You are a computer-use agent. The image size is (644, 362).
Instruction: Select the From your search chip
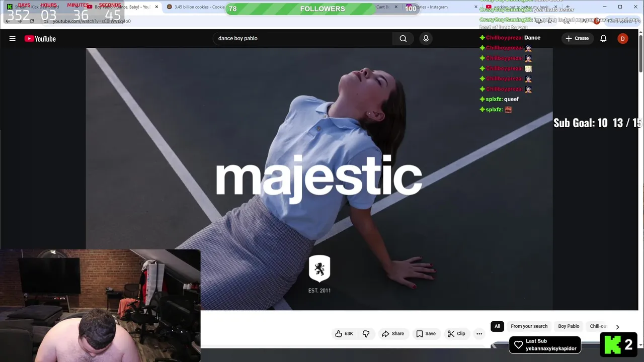pos(529,326)
